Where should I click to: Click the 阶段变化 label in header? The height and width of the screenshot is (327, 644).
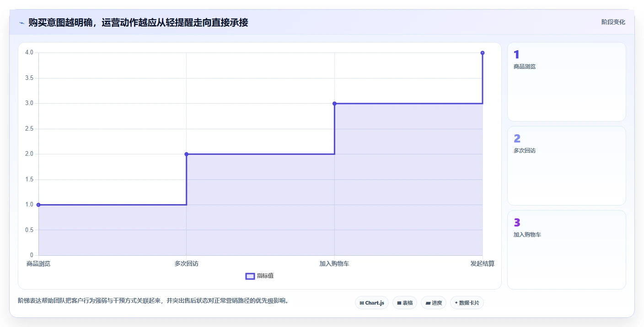point(613,22)
